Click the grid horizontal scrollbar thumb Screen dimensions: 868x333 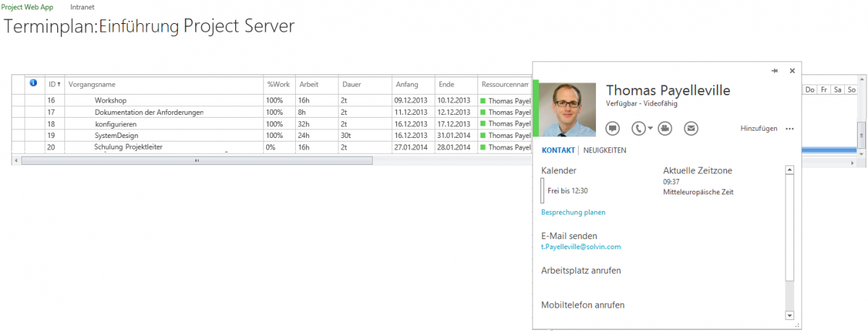tap(197, 160)
